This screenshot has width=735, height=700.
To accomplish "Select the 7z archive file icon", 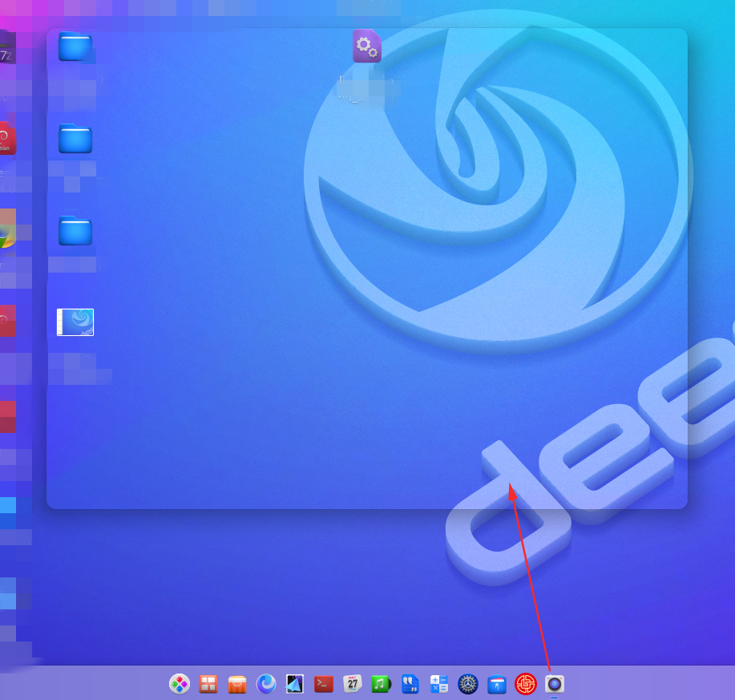I will pyautogui.click(x=7, y=47).
